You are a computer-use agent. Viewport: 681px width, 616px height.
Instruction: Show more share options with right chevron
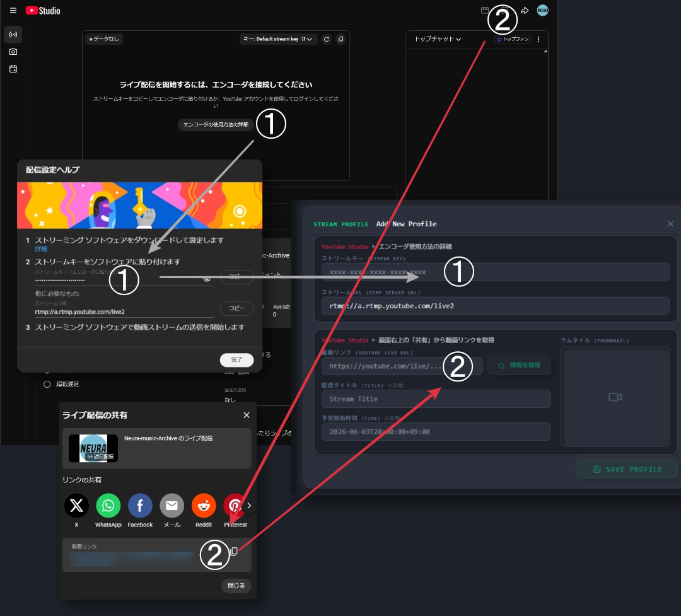(249, 506)
